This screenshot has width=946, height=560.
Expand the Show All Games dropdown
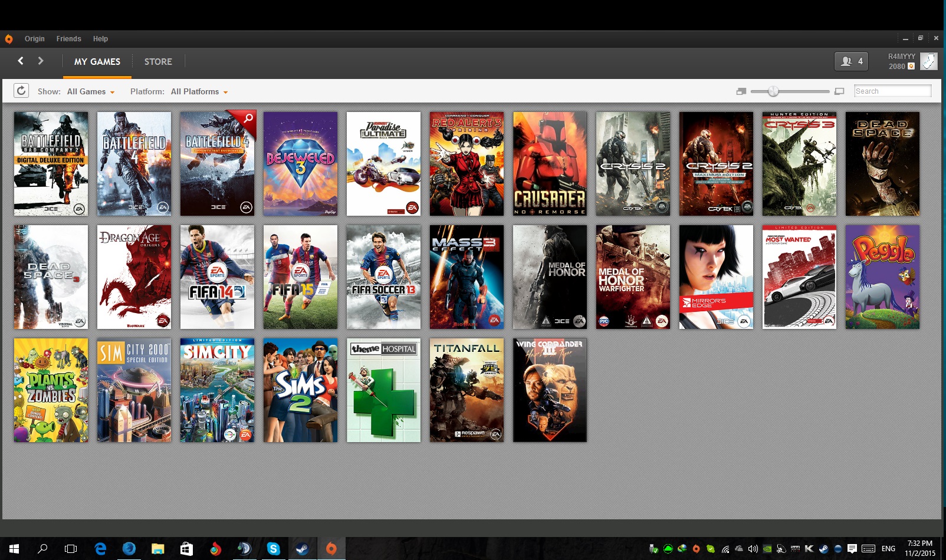click(x=91, y=91)
